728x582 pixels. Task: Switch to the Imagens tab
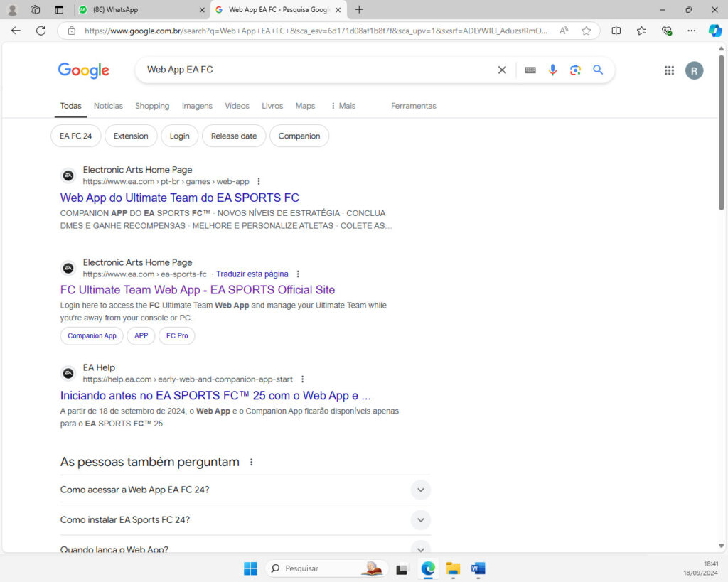click(197, 106)
